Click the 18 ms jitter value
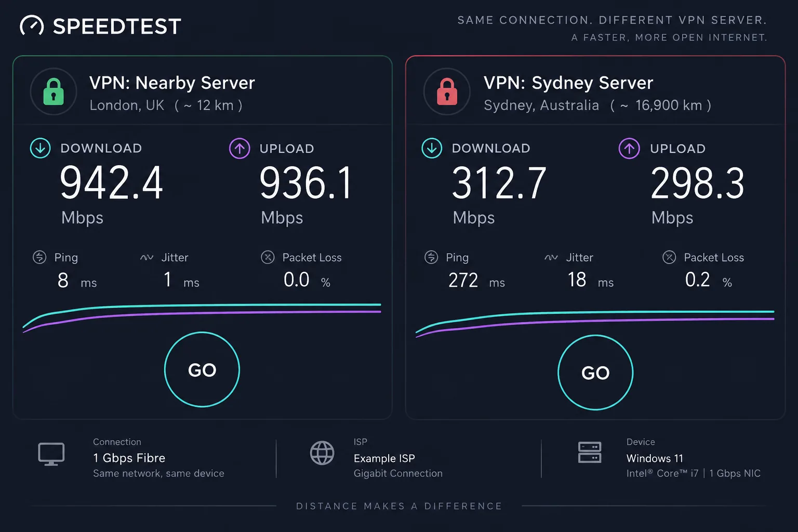This screenshot has width=798, height=532. coord(591,280)
